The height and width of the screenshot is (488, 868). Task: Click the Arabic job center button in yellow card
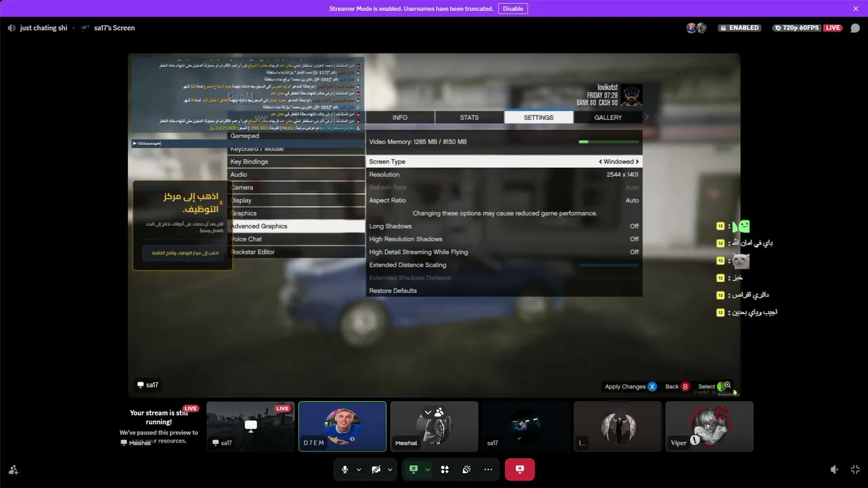click(x=183, y=253)
